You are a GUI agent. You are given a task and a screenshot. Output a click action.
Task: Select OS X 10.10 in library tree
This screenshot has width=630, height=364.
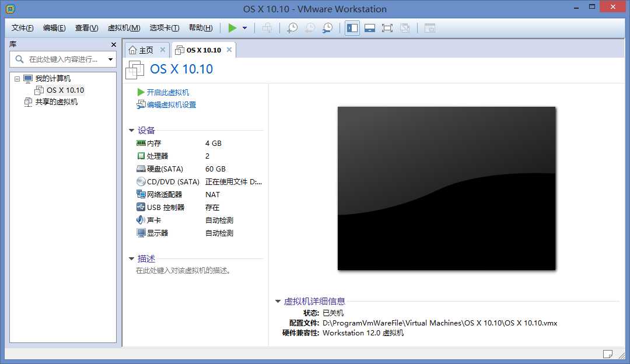[65, 90]
